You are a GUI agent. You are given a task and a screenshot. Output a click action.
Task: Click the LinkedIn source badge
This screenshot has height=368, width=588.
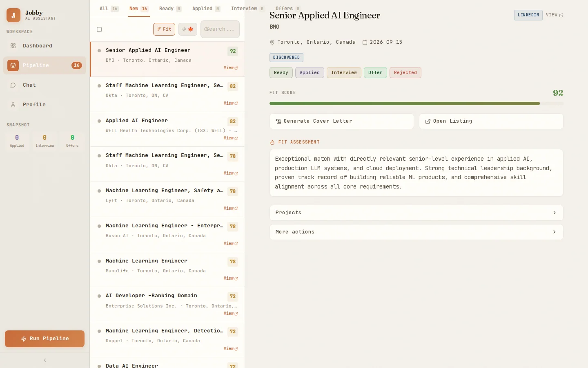[x=528, y=15]
